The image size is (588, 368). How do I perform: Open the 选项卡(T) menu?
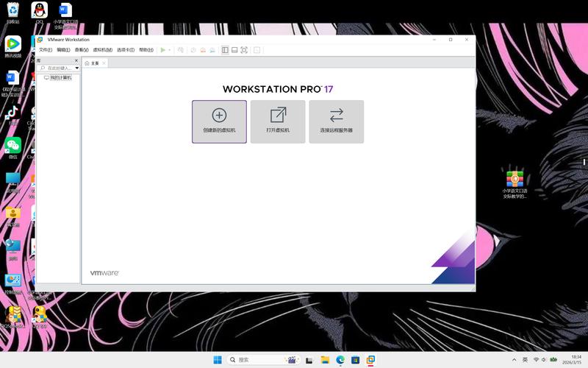(126, 50)
